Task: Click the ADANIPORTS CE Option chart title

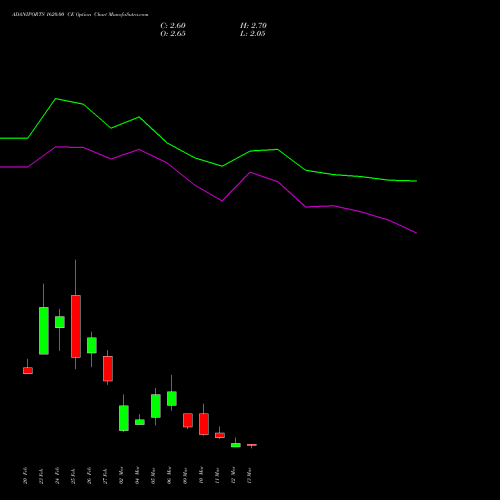Action: pyautogui.click(x=80, y=15)
